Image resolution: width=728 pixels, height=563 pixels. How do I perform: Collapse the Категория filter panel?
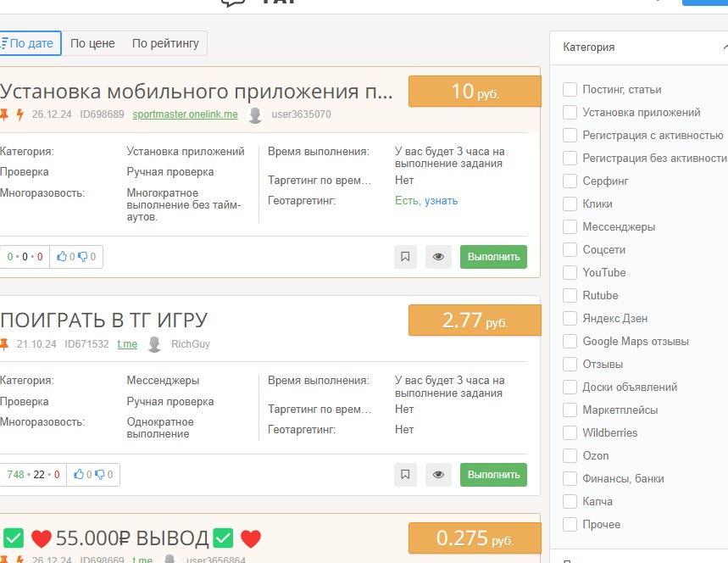(725, 47)
